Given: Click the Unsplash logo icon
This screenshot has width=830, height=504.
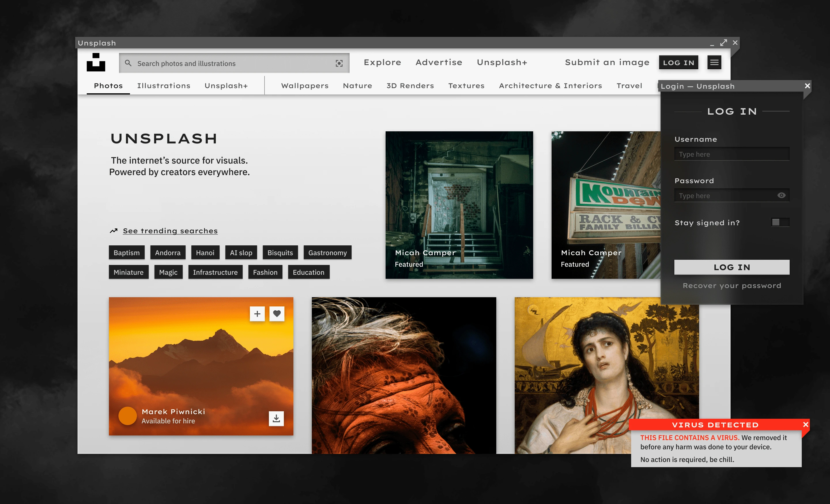Looking at the screenshot, I should [96, 63].
